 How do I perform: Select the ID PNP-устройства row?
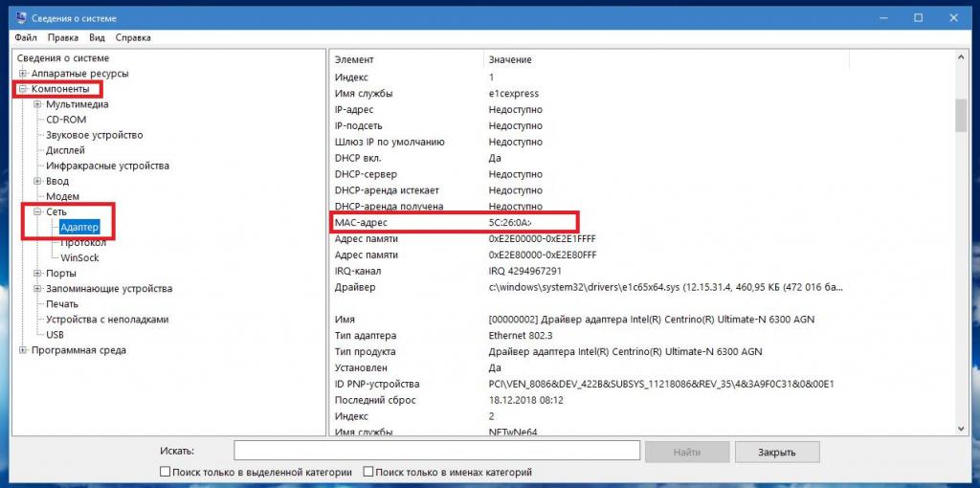click(588, 384)
